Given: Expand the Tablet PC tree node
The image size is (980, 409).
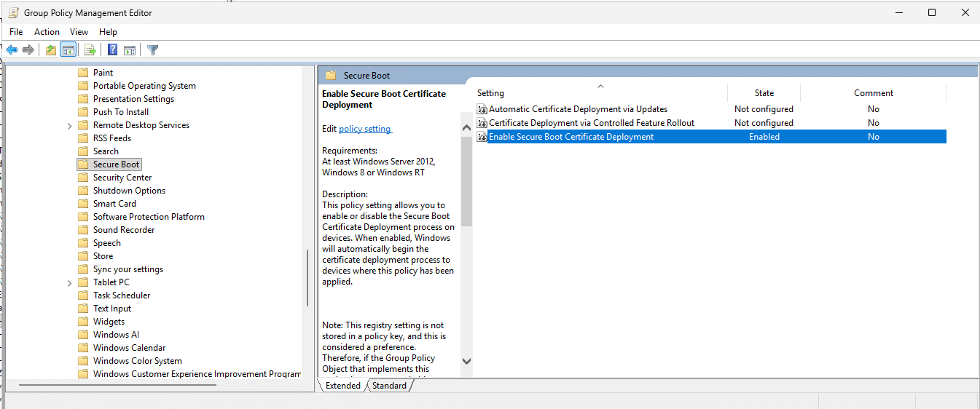Looking at the screenshot, I should 70,282.
